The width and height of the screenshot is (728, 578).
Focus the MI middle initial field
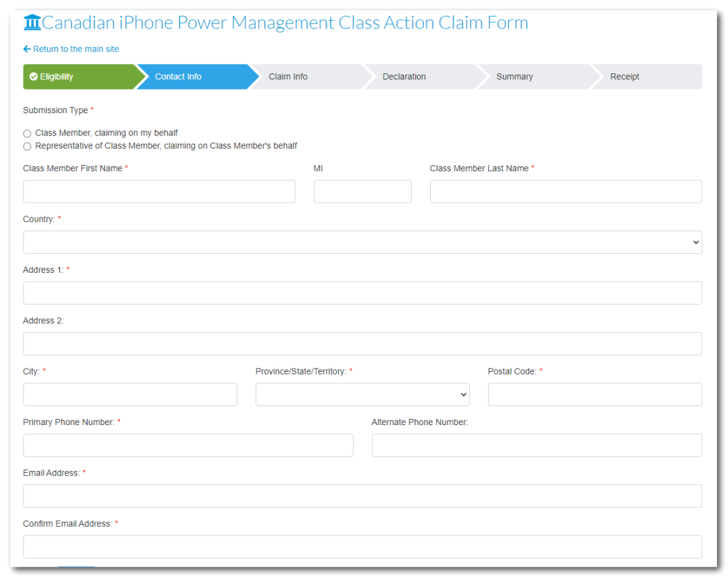click(x=363, y=191)
